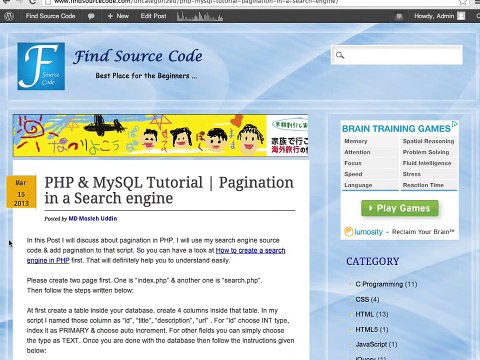Open the New content menu
The image size is (480, 360).
tap(118, 16)
